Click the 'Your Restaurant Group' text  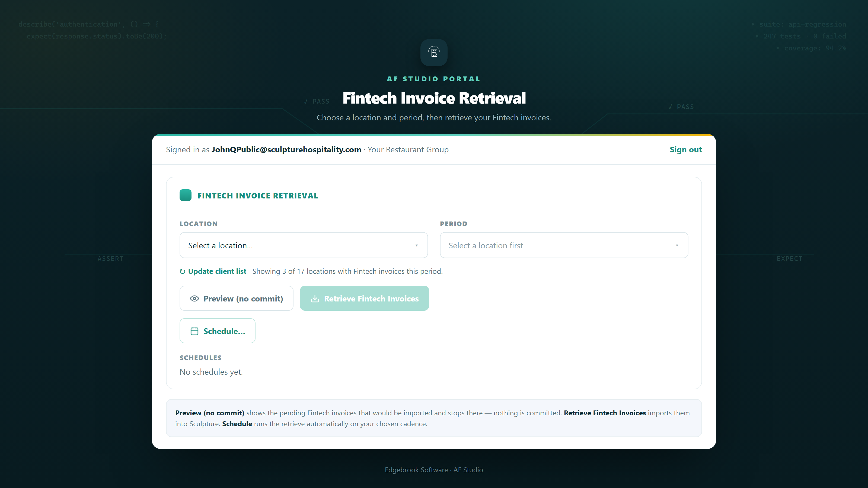pos(408,150)
